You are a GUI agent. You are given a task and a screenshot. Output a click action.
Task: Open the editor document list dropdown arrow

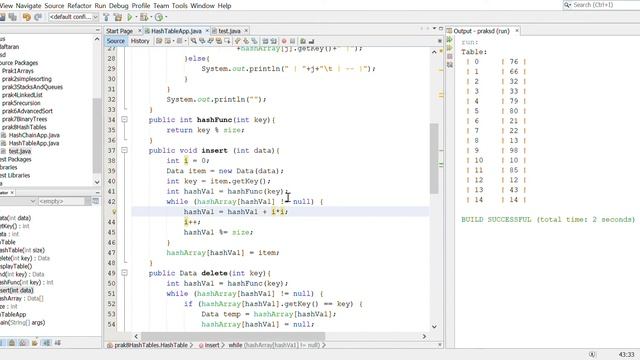pos(434,29)
